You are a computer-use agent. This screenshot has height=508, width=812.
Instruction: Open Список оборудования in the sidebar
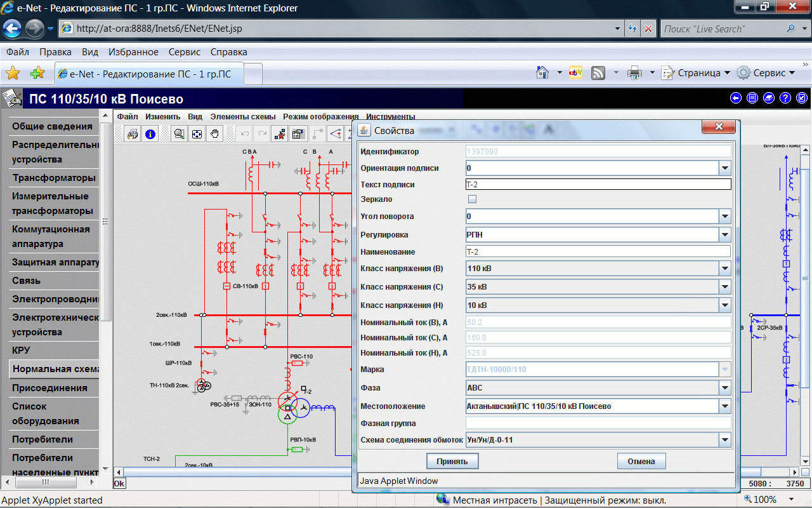pyautogui.click(x=53, y=413)
